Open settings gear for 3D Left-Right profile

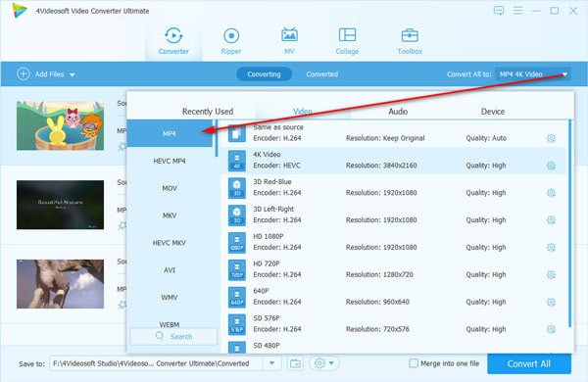(x=551, y=220)
